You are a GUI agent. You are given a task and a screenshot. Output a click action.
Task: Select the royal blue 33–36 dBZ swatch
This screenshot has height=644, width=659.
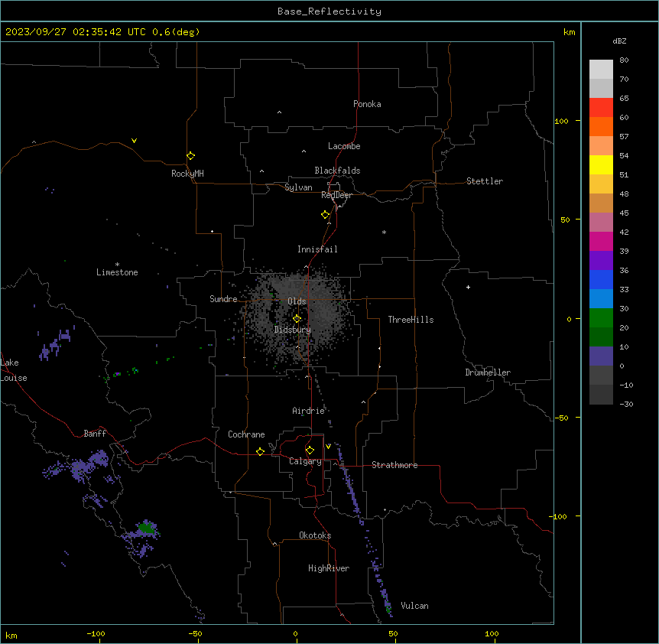click(601, 279)
